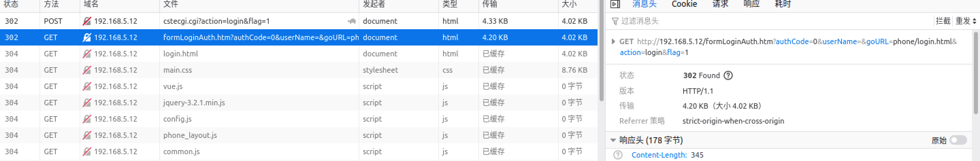The width and height of the screenshot is (980, 161).
Task: Open the 重发 resend dropdown
Action: (966, 21)
